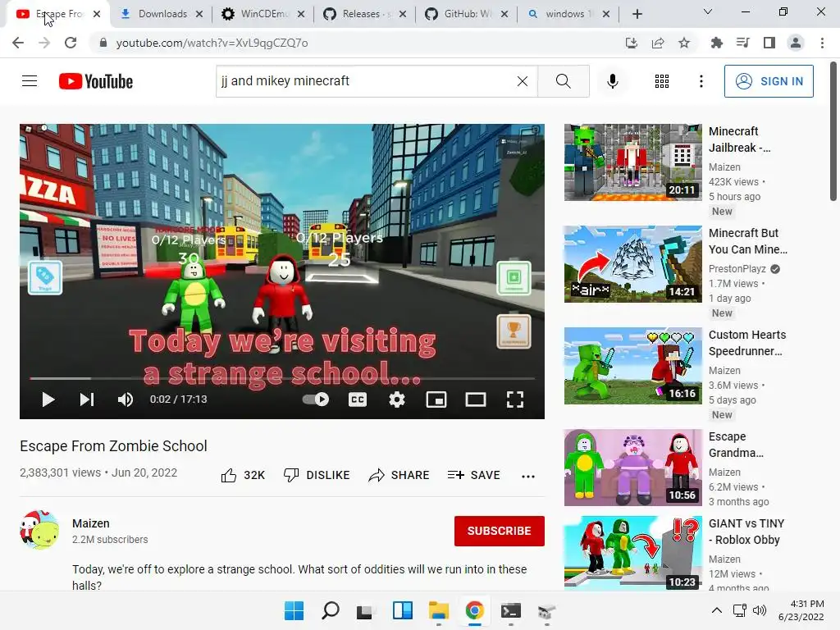Screen dimensions: 840x630
Task: Open GIANT vs TINY Roblox Obby video
Action: pos(632,554)
